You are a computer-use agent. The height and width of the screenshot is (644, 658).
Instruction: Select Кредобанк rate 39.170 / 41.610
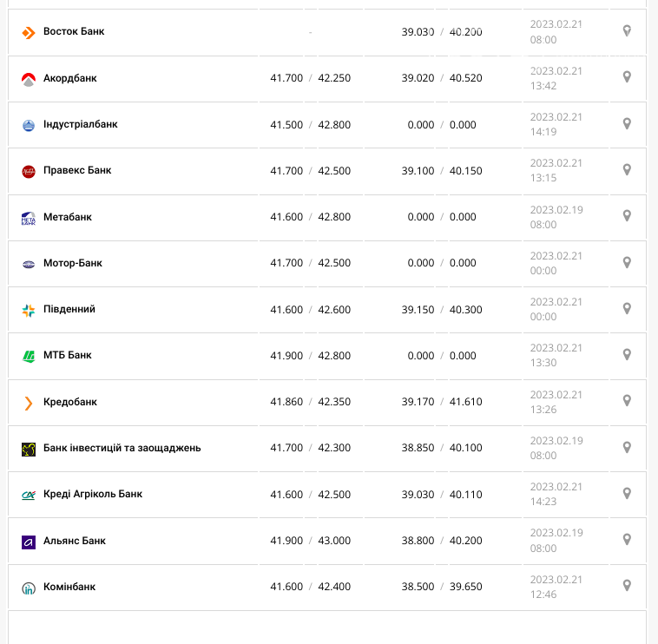coord(442,402)
